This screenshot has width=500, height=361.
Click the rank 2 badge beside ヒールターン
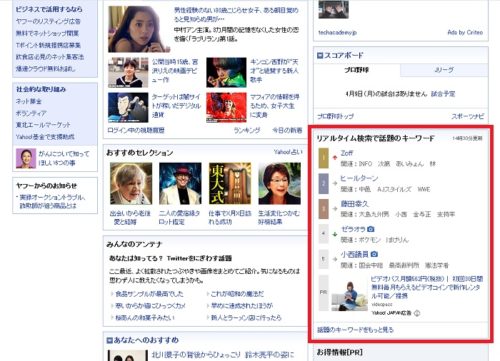(x=324, y=183)
